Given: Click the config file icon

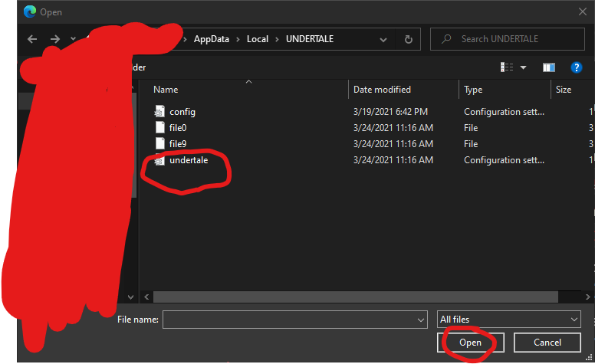Looking at the screenshot, I should click(159, 111).
